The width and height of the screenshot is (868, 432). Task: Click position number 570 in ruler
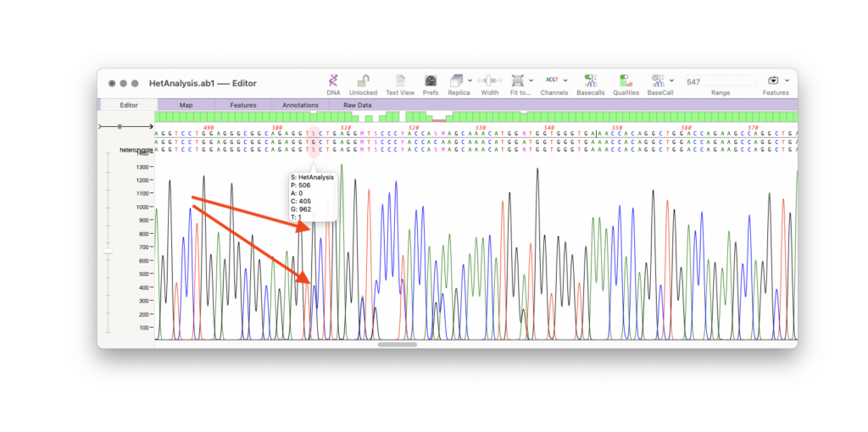point(754,128)
